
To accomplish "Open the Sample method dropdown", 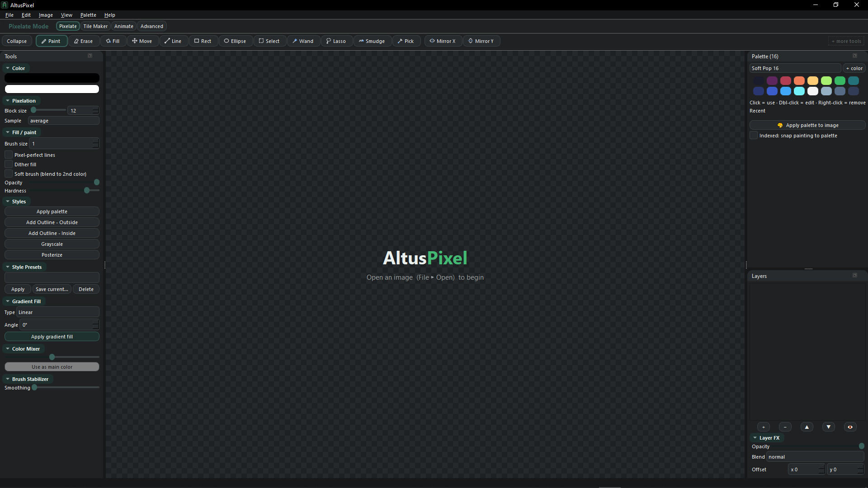I will 64,121.
